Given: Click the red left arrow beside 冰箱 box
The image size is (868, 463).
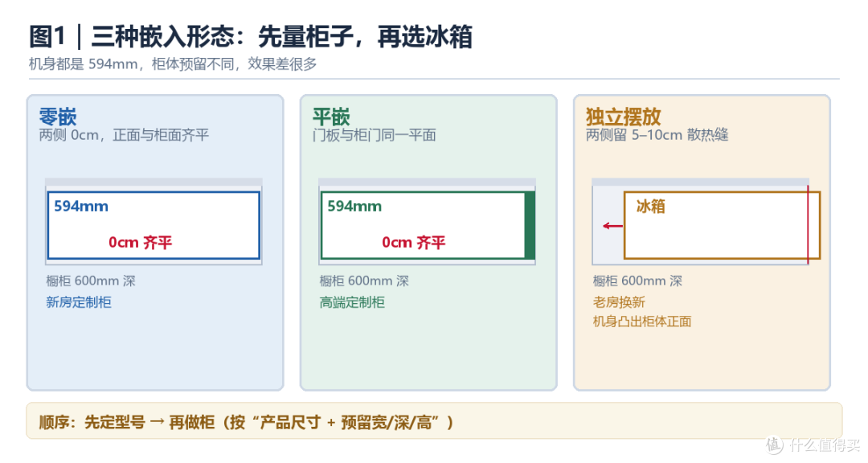Looking at the screenshot, I should (612, 226).
